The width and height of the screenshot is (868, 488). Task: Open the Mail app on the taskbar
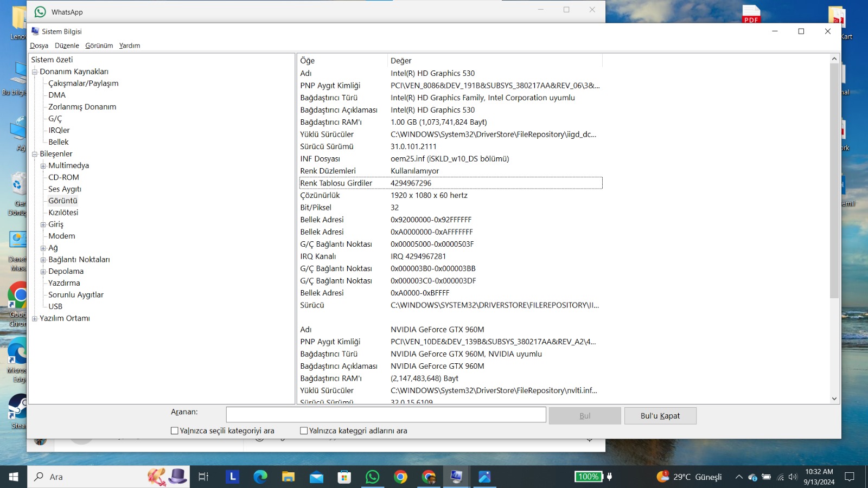(x=316, y=477)
